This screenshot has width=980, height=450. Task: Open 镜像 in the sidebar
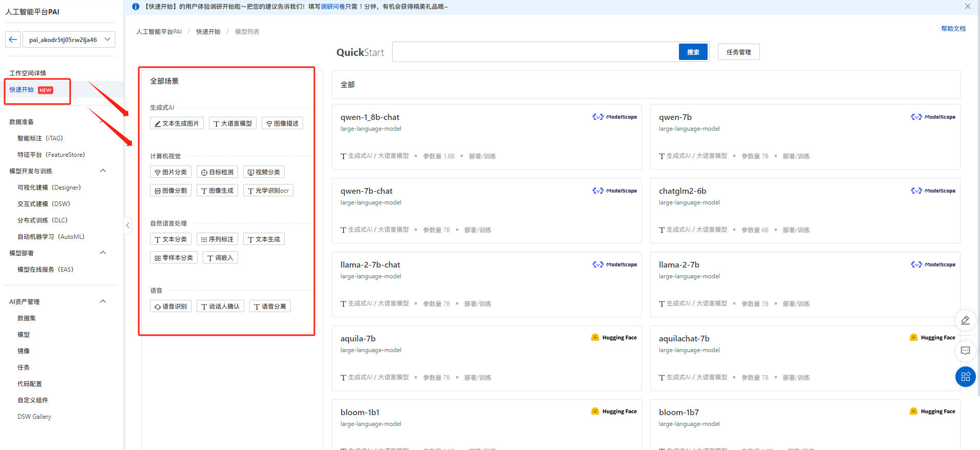[x=24, y=351]
